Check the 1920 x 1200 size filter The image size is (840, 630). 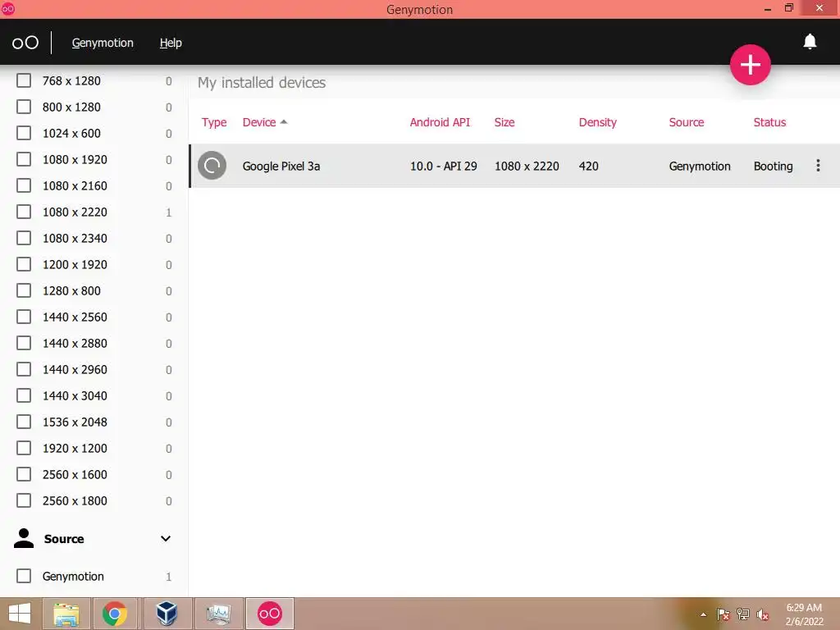tap(24, 448)
